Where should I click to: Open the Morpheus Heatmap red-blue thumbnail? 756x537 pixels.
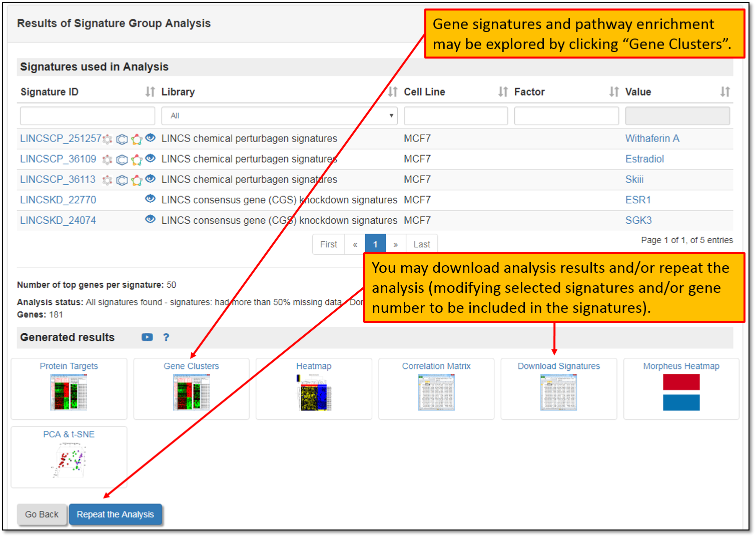click(681, 392)
